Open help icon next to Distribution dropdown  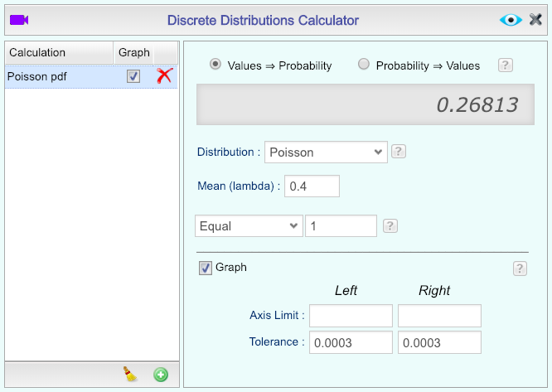pyautogui.click(x=399, y=152)
